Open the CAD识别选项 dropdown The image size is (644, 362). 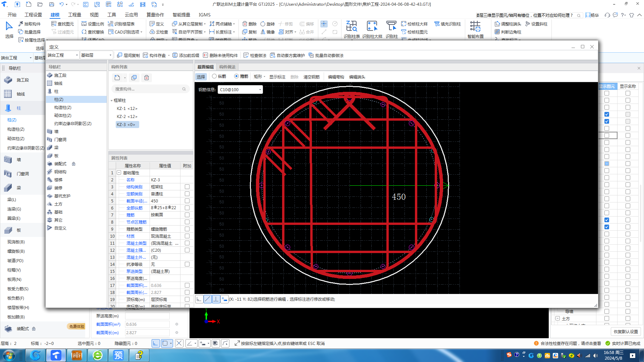pyautogui.click(x=125, y=32)
